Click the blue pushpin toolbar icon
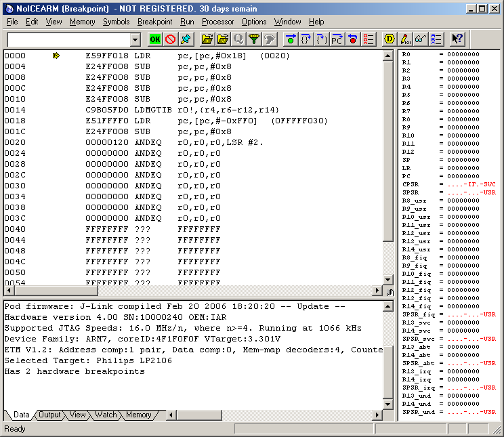Image resolution: width=504 pixels, height=437 pixels. coord(186,39)
